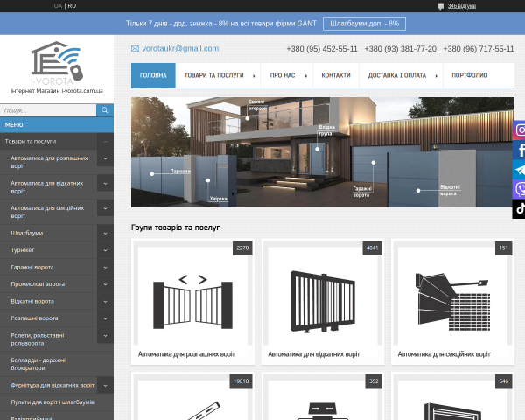Click phone +380 (96) 717-55-11
This screenshot has height=420, width=525.
pos(479,49)
